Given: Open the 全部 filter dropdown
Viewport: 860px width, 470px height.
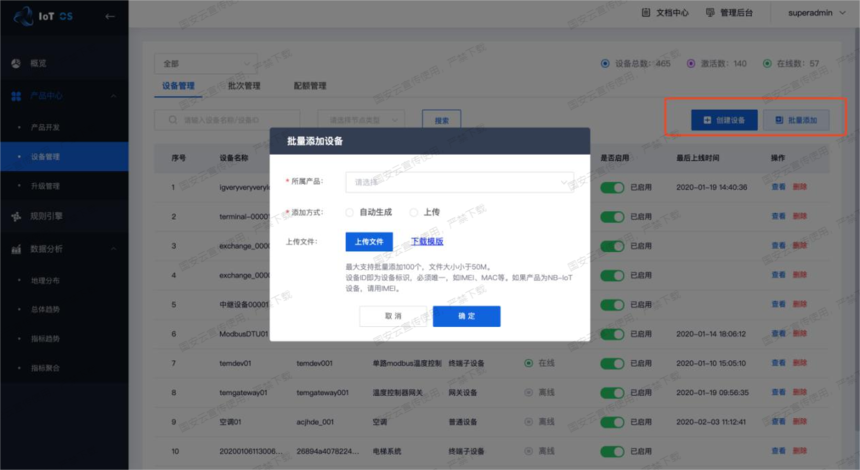Looking at the screenshot, I should coord(206,64).
